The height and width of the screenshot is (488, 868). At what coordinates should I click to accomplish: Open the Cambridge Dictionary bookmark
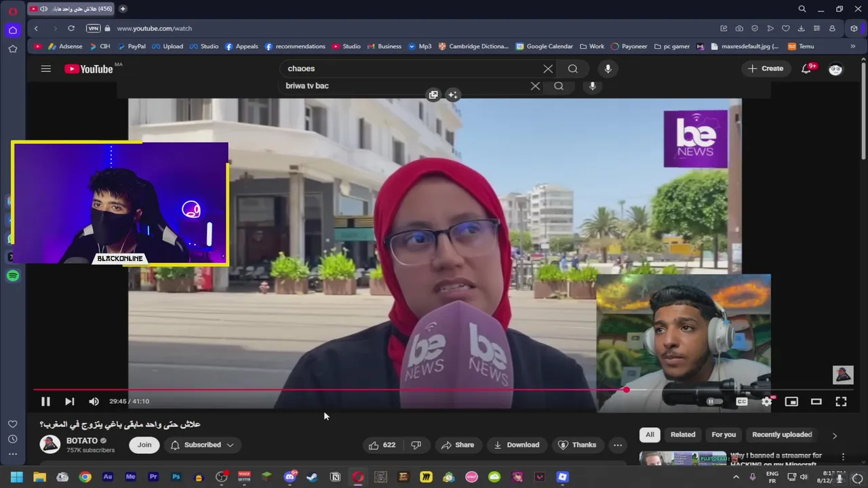click(473, 46)
